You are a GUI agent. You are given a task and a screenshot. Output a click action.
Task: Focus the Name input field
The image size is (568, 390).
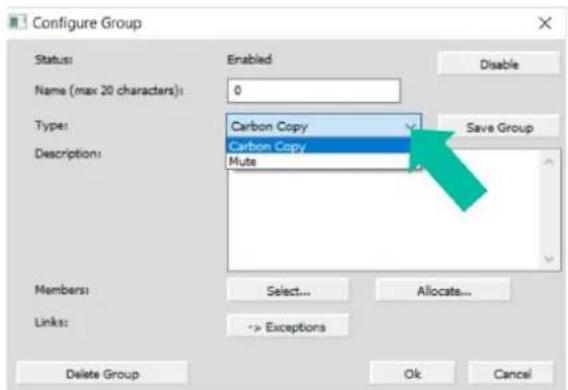point(314,91)
